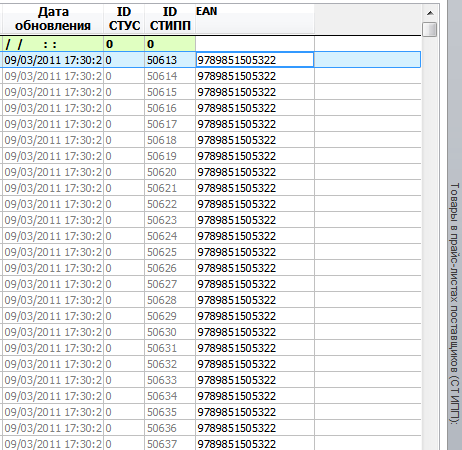Select ID cell 50617
The height and width of the screenshot is (450, 462).
[x=170, y=124]
